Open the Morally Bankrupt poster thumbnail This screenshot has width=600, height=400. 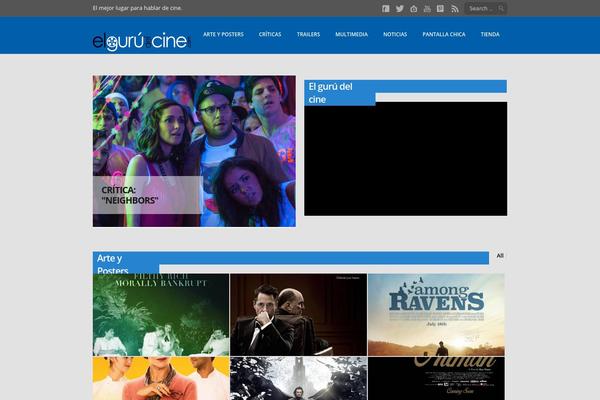[161, 315]
